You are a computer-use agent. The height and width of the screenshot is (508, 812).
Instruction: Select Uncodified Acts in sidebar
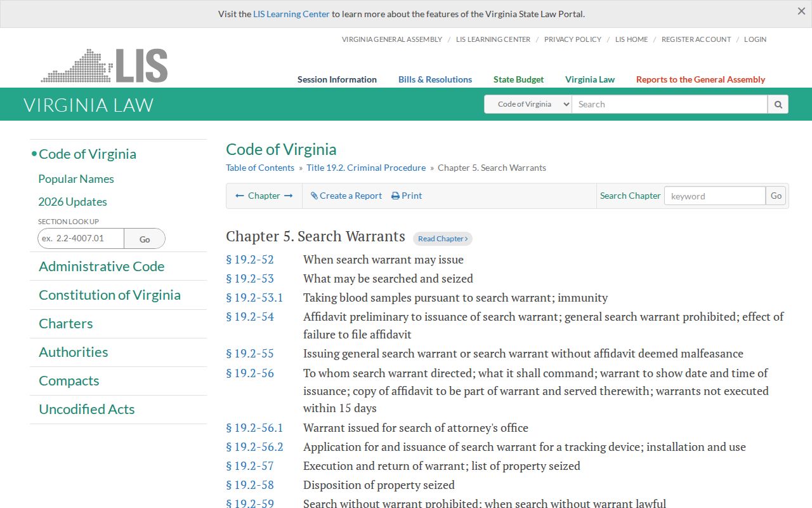click(87, 410)
